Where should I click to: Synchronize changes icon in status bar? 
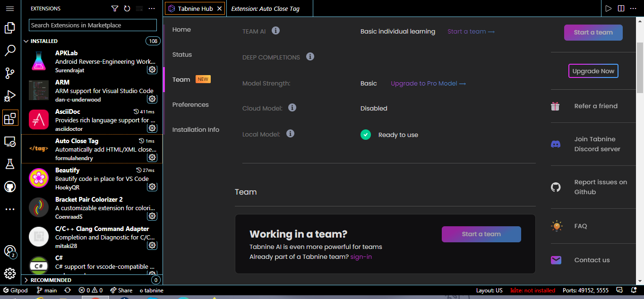pyautogui.click(x=68, y=290)
